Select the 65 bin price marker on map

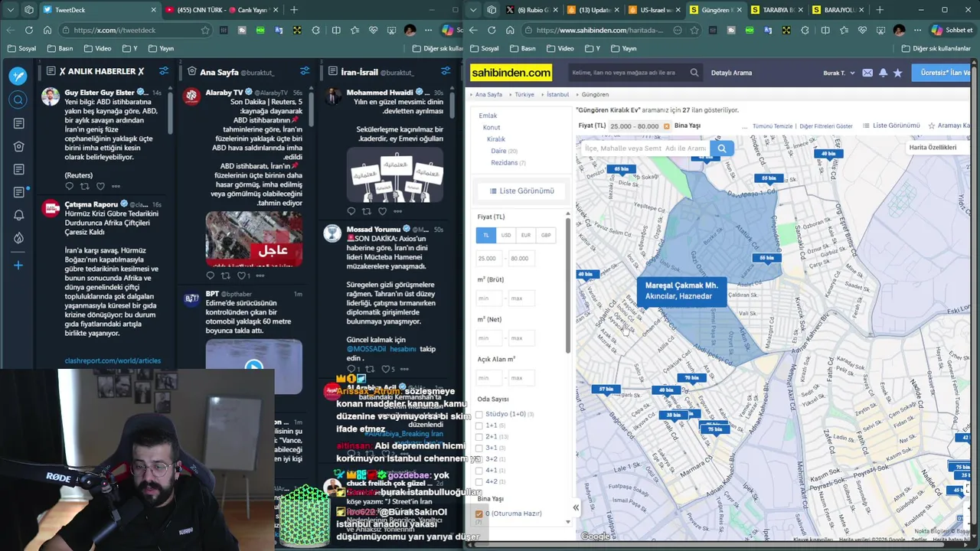click(621, 169)
